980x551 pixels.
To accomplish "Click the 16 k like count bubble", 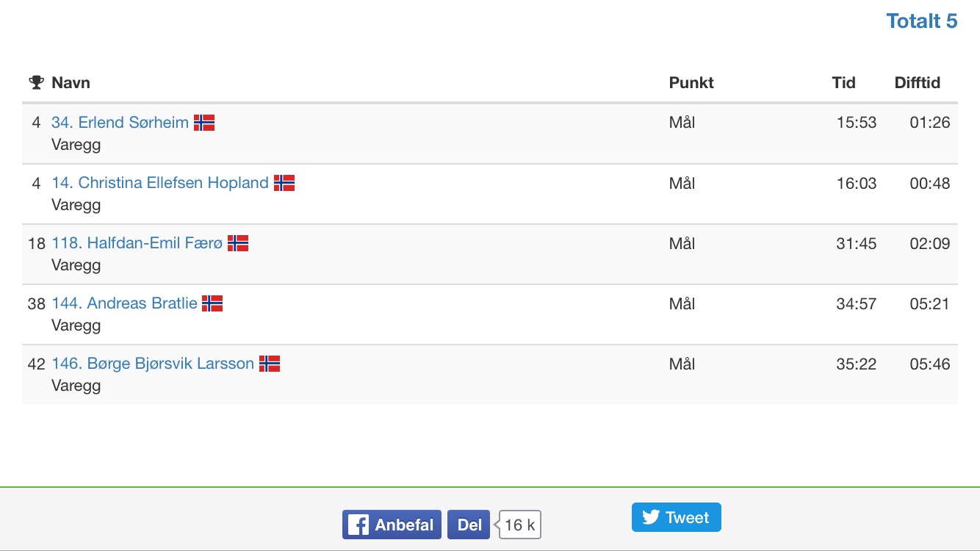I will pyautogui.click(x=520, y=525).
